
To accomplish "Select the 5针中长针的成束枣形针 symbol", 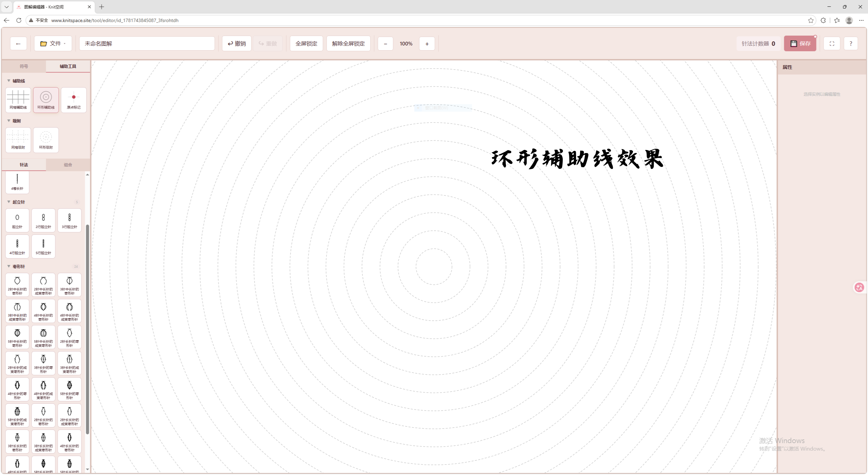I will pos(43,337).
